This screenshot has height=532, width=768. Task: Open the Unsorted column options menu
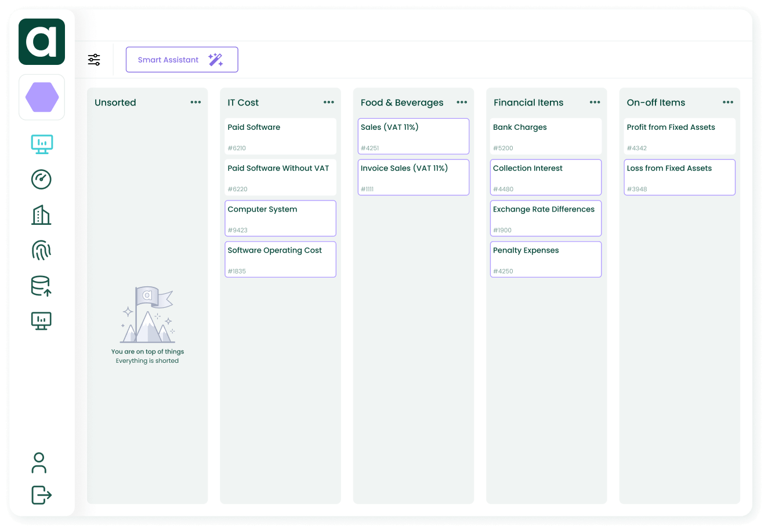(x=195, y=103)
